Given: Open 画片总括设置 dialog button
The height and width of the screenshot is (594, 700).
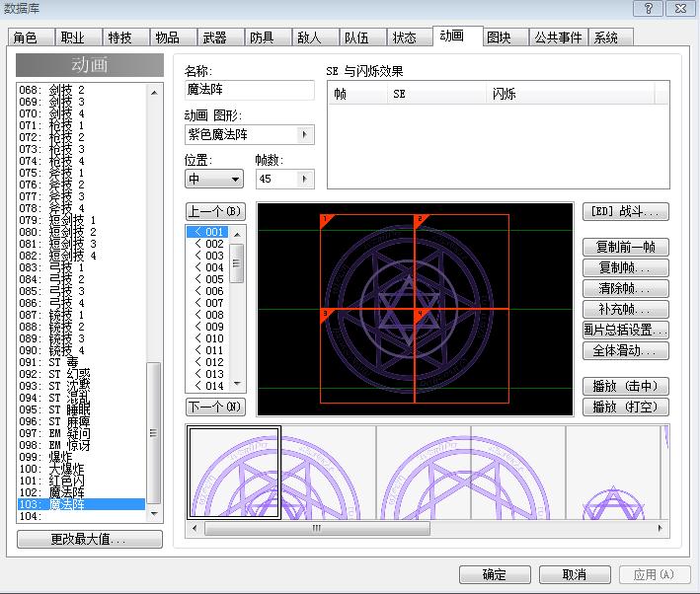Looking at the screenshot, I should click(x=625, y=330).
